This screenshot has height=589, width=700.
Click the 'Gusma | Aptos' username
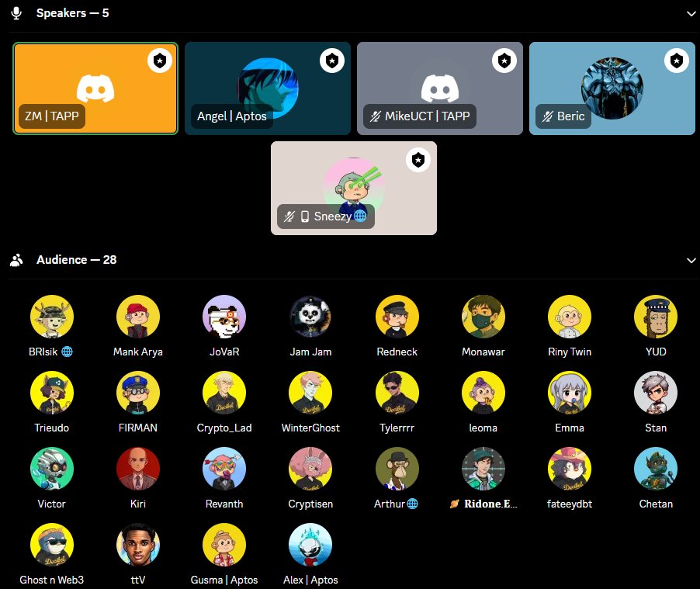224,580
